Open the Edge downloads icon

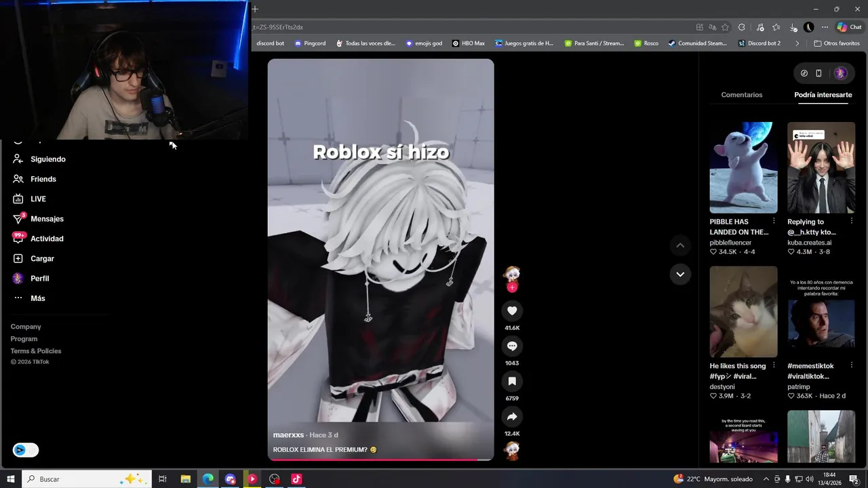(x=793, y=27)
